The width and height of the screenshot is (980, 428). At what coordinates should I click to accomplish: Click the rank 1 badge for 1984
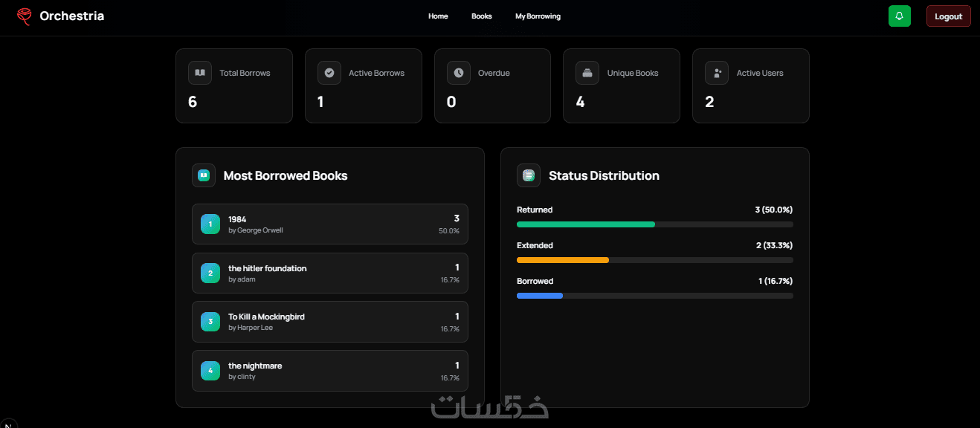tap(210, 224)
